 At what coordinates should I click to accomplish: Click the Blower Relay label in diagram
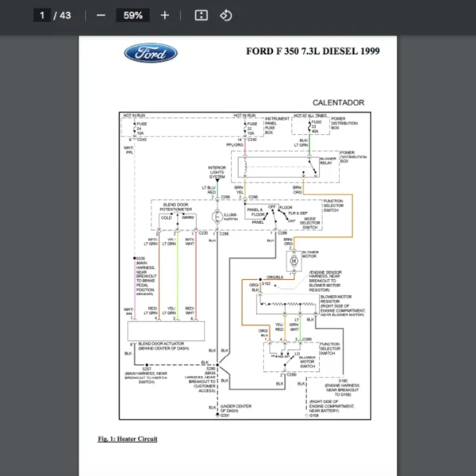coord(328,161)
